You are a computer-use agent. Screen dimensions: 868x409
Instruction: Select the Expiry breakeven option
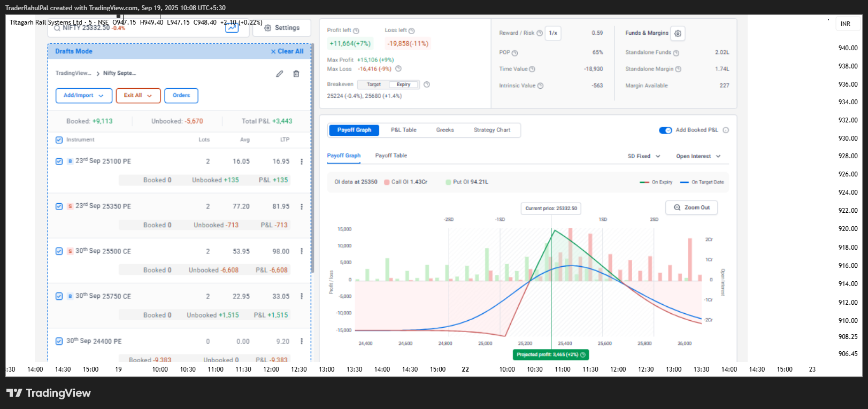403,84
